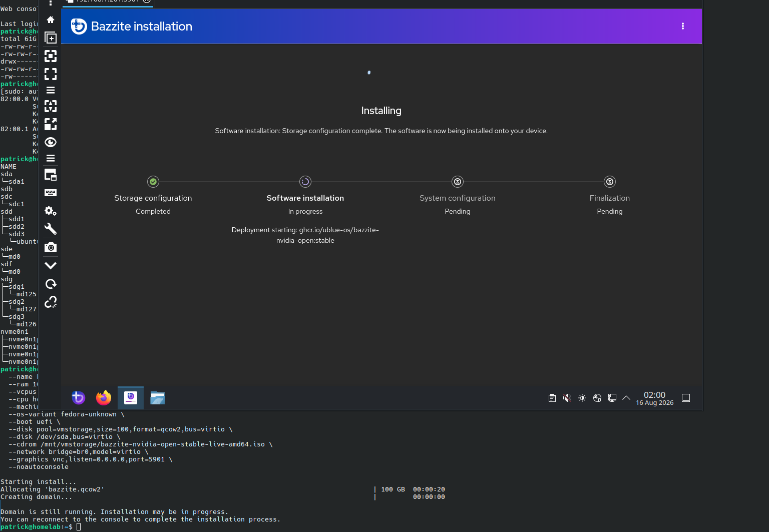Viewport: 769px width, 532px height.
Task: Click the Bazzite installation title
Action: [142, 27]
